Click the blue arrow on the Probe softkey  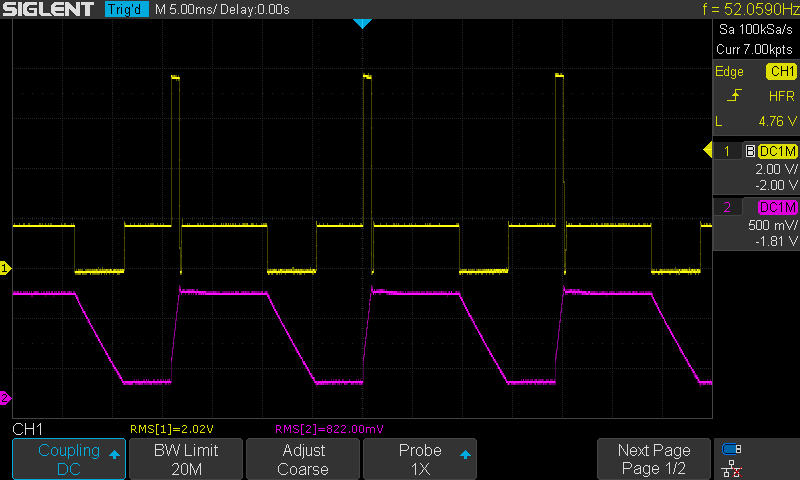[465, 454]
